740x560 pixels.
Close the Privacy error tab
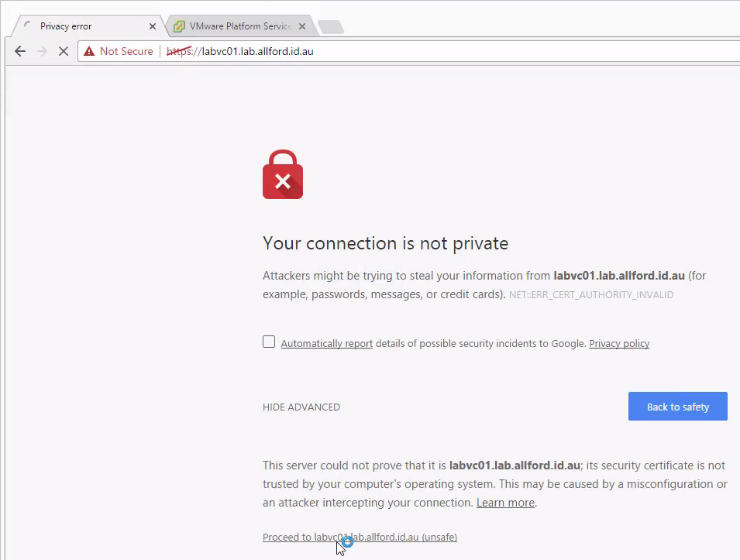(153, 26)
